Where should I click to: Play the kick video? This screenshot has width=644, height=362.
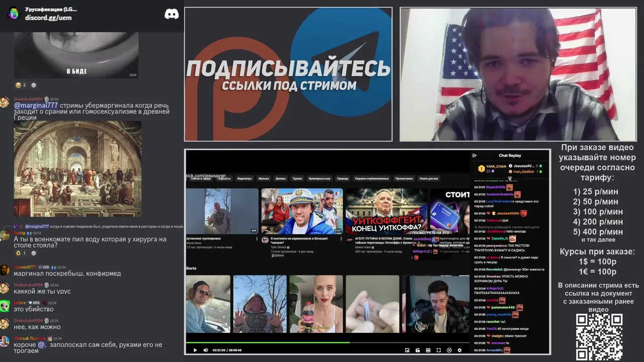tap(195, 350)
